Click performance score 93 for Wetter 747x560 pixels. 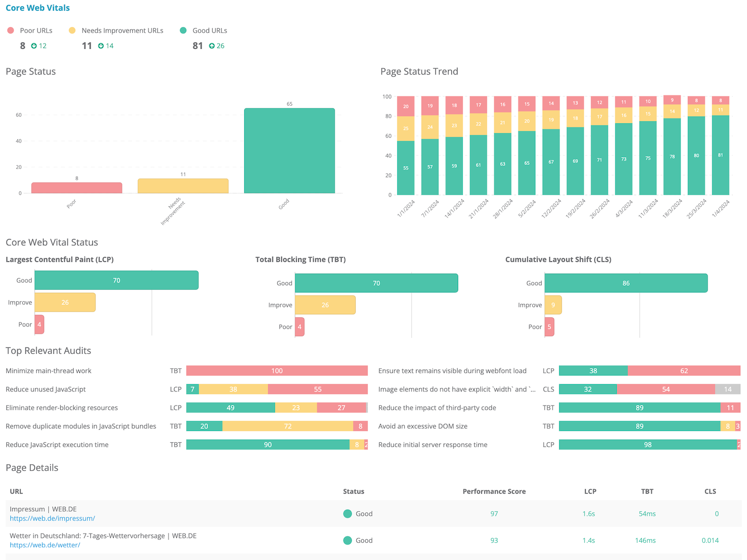494,540
